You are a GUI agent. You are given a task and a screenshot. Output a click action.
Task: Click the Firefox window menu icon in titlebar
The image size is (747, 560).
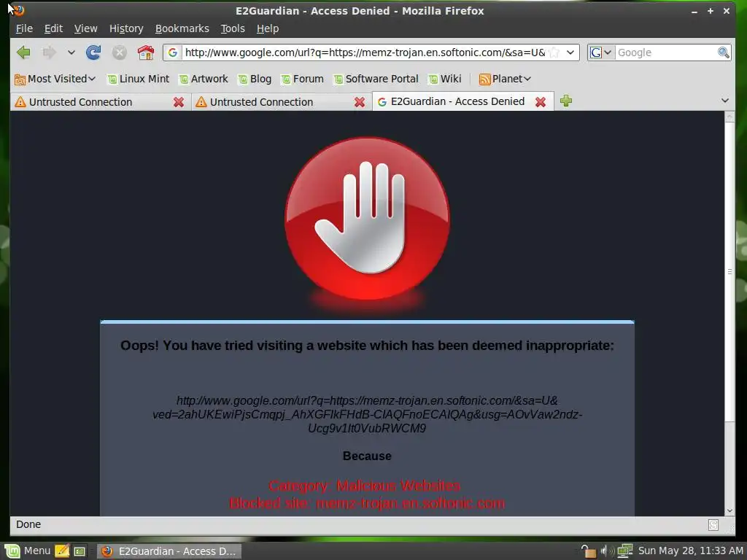(x=18, y=10)
